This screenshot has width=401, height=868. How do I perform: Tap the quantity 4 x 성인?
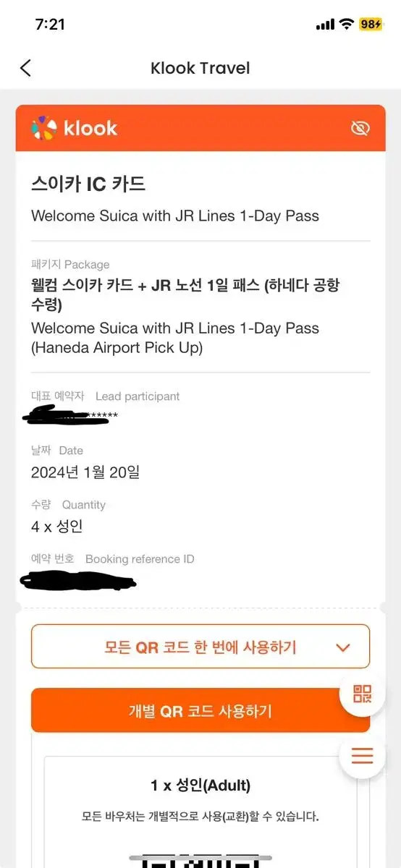57,527
